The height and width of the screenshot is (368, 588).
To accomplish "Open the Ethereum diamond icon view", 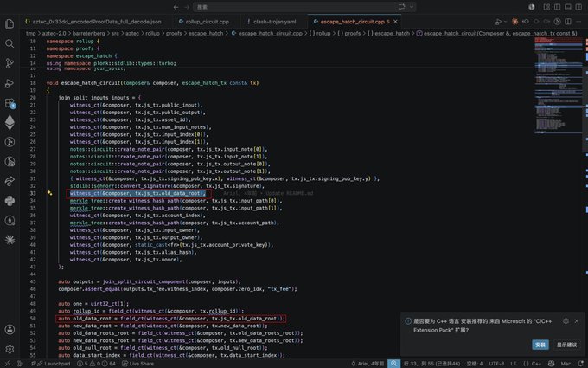I will 10,122.
